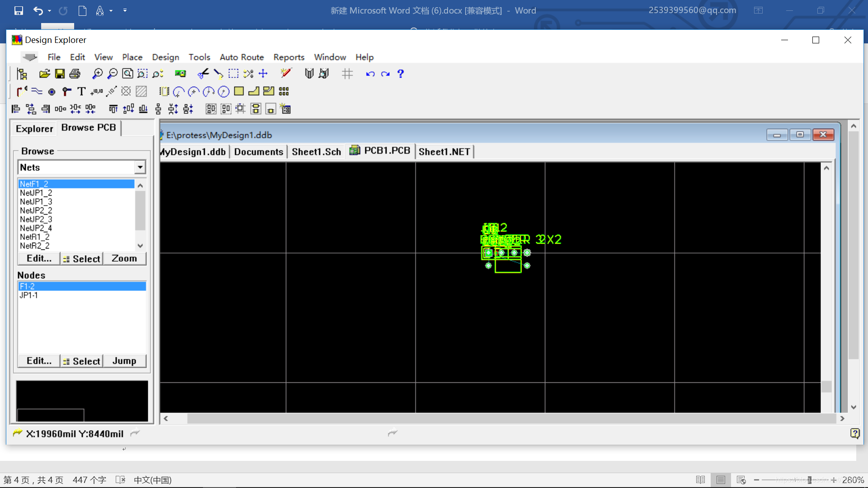
Task: Switch to the Sheet1.Sch tab
Action: point(316,152)
